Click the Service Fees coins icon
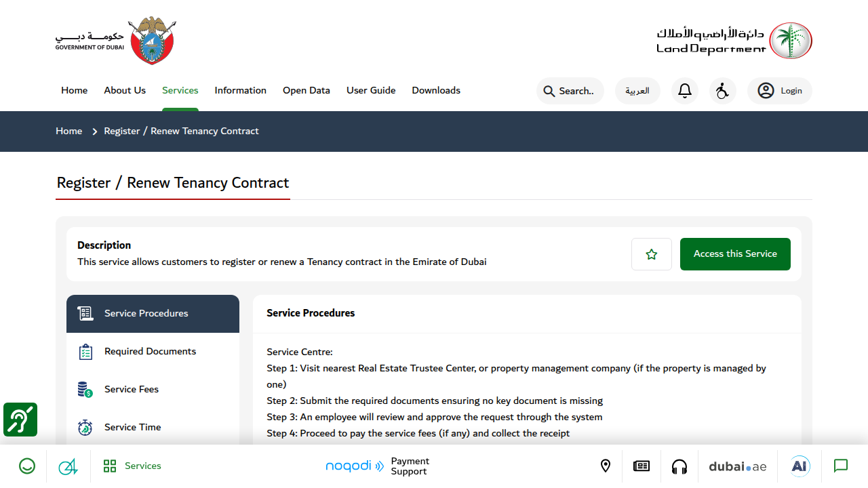 (85, 390)
